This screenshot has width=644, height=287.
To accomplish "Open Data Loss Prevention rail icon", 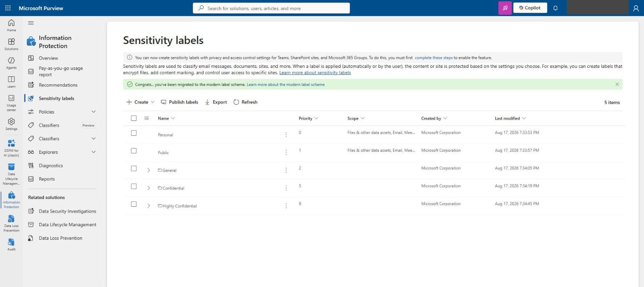I will click(11, 223).
